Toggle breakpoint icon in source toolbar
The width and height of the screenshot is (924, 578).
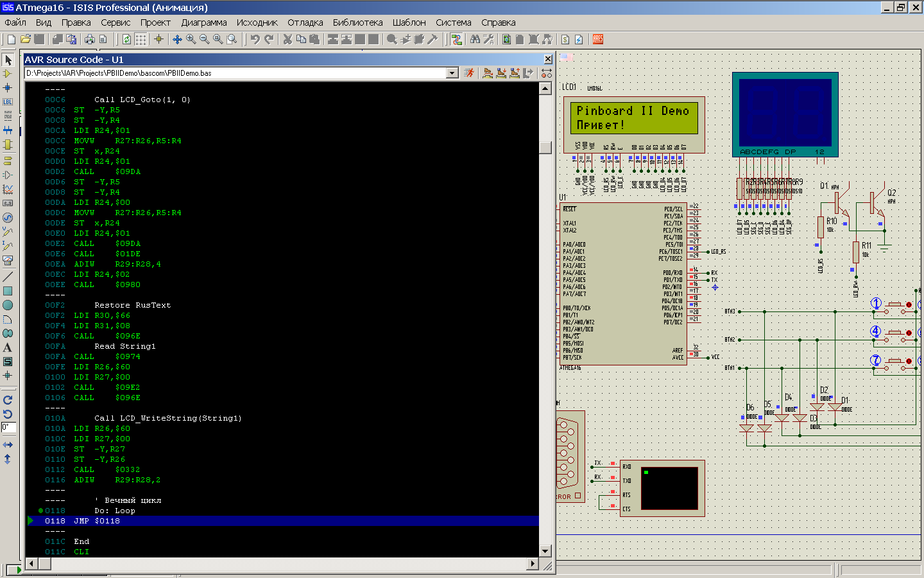(546, 73)
